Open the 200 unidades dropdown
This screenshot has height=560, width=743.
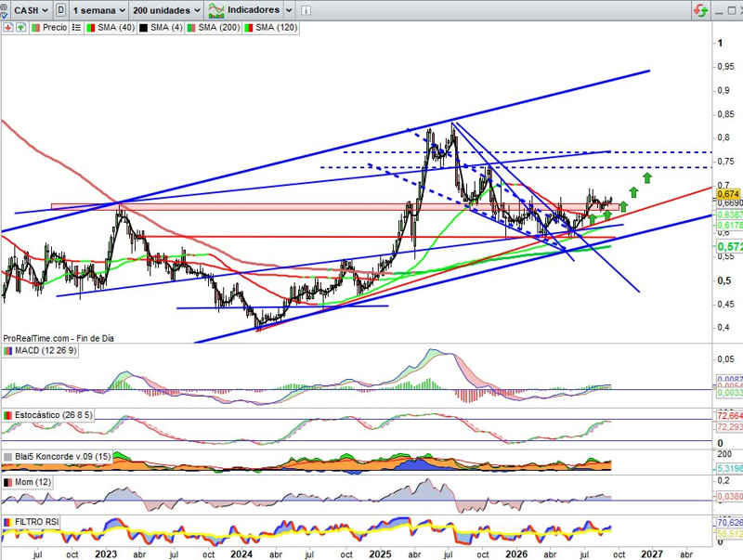click(x=166, y=10)
